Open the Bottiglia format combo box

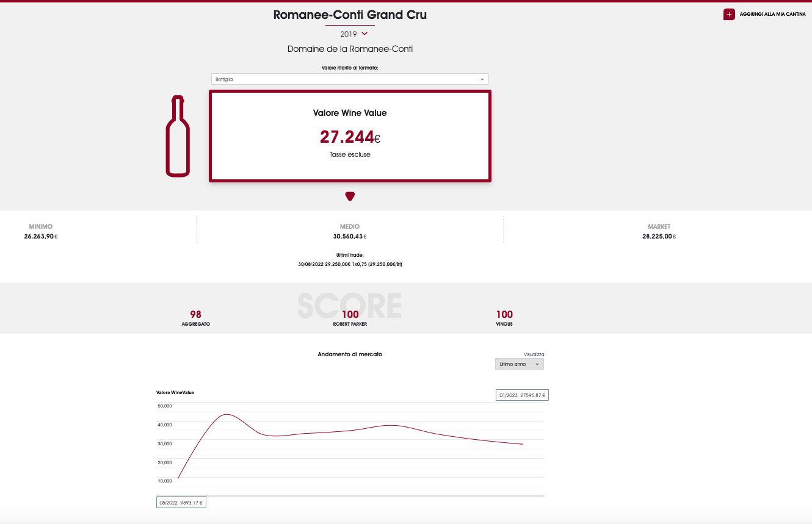coord(350,79)
